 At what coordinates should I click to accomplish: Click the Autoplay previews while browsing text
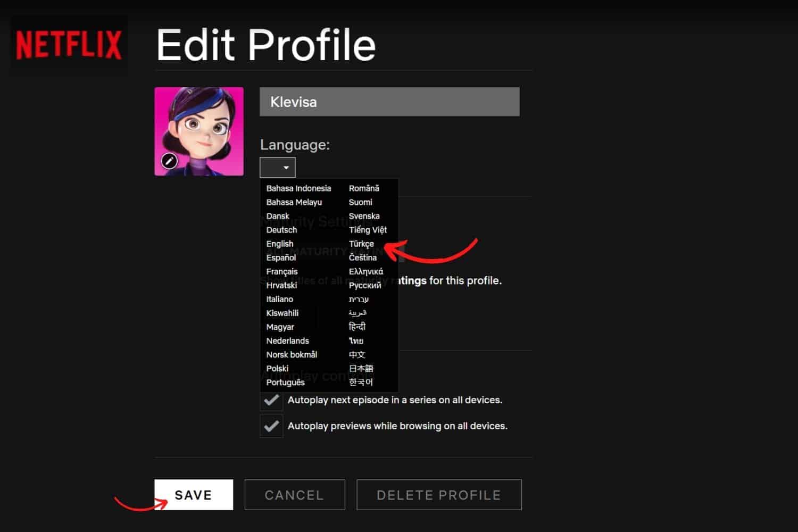397,426
